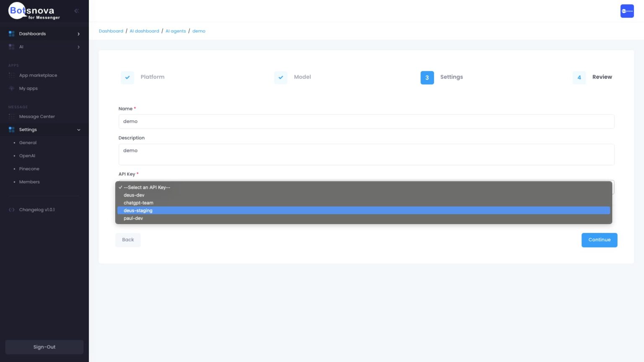Select deus-staging from API Key list
Screen dimensions: 644x362
tap(138, 211)
